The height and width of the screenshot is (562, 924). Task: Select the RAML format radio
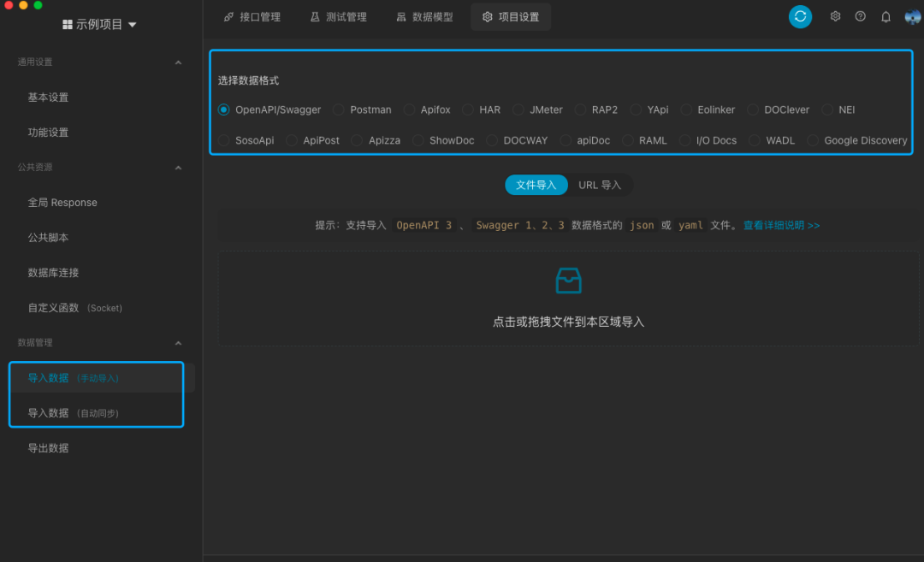(x=628, y=140)
